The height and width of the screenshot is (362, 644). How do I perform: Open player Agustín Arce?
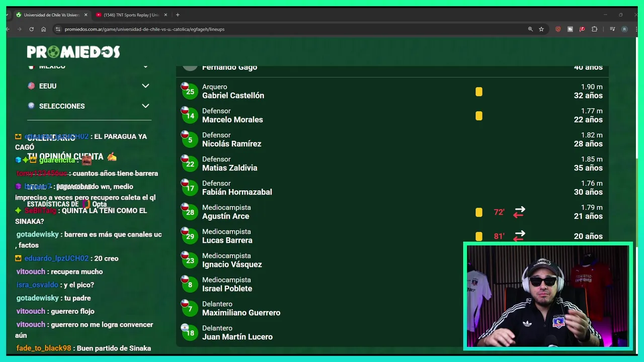click(x=225, y=216)
